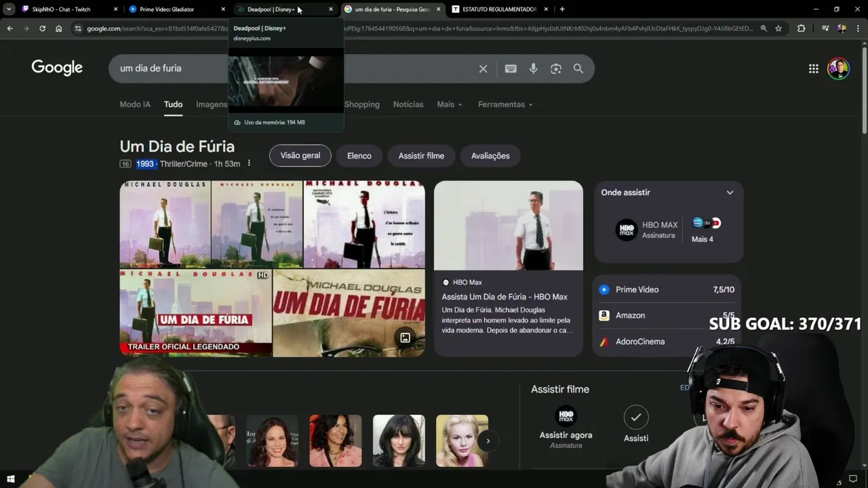Open the zoom magnifier icon in address bar
Viewport: 868px width, 488px height.
764,28
